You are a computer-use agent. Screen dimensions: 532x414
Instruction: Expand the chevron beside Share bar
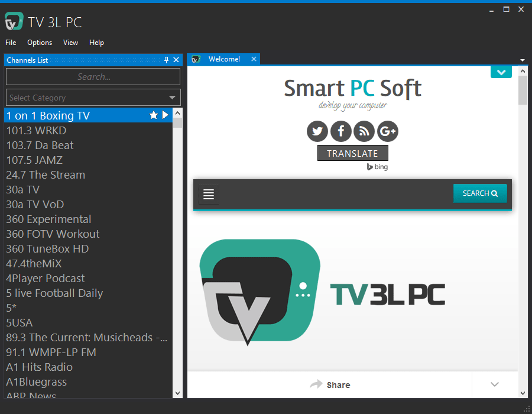tap(495, 384)
